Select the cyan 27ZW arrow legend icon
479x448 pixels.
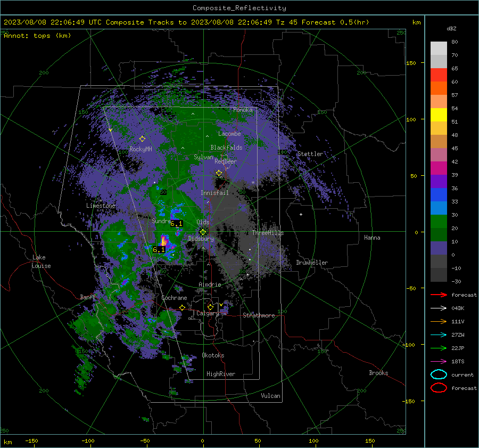tap(439, 335)
